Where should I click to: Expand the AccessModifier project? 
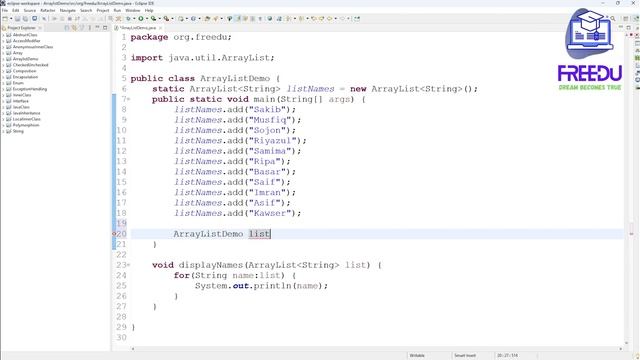pos(3,41)
